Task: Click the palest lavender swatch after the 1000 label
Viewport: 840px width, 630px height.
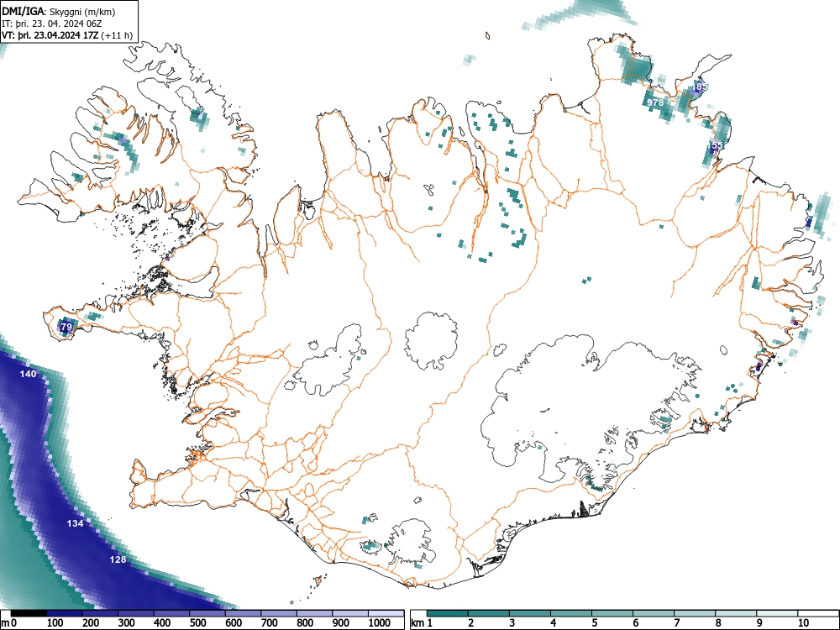Action: (386, 613)
